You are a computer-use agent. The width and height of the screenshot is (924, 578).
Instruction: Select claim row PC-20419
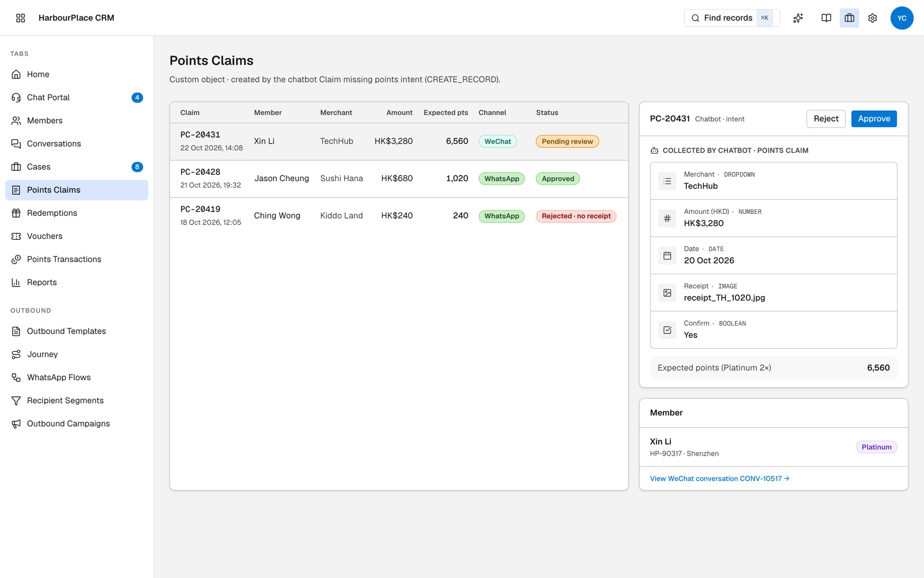point(399,216)
